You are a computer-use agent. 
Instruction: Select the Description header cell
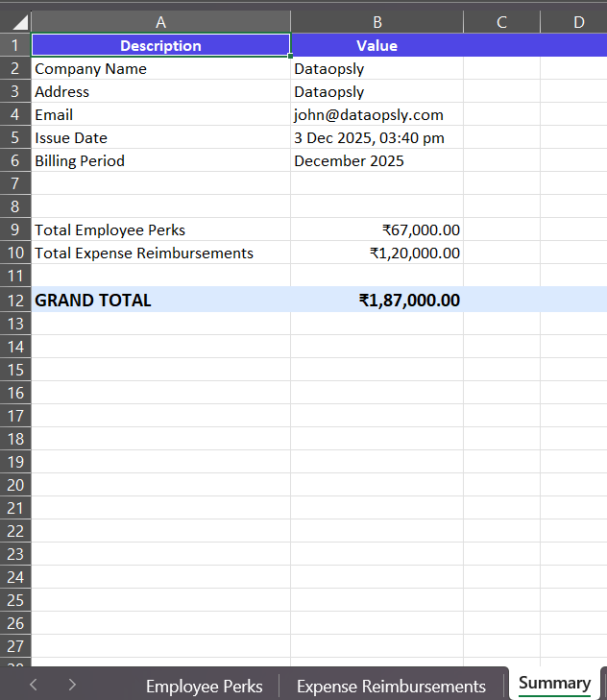point(160,45)
